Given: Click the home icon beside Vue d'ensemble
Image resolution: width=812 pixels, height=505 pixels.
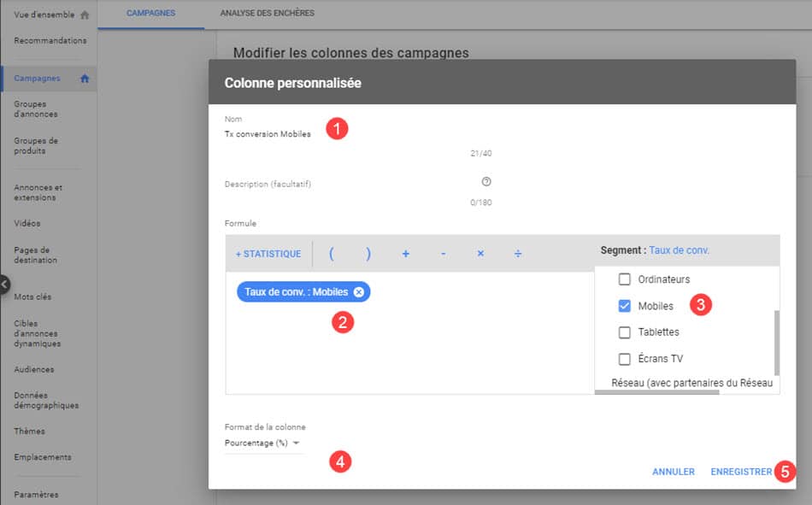Looking at the screenshot, I should coord(85,15).
